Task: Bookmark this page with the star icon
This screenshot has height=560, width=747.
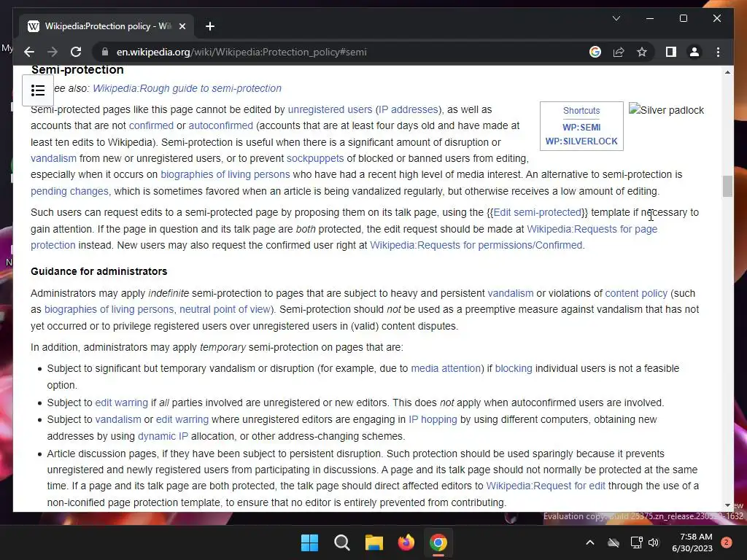Action: click(642, 52)
